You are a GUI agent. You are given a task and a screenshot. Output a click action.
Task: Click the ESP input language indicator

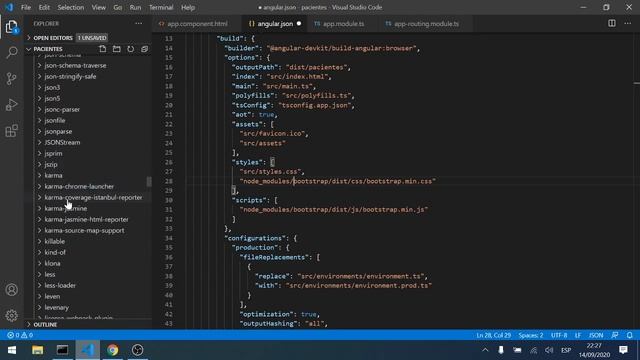click(566, 350)
